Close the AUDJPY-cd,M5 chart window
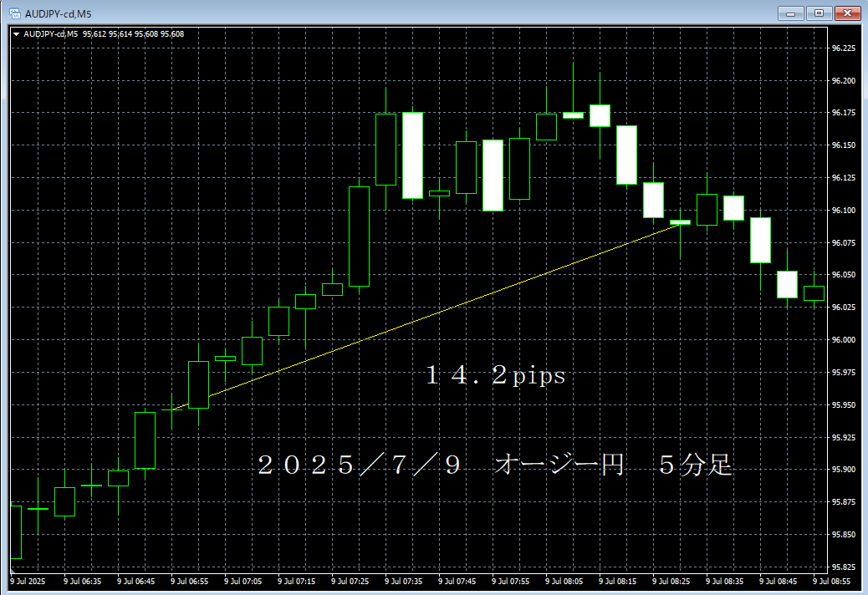 click(x=847, y=13)
